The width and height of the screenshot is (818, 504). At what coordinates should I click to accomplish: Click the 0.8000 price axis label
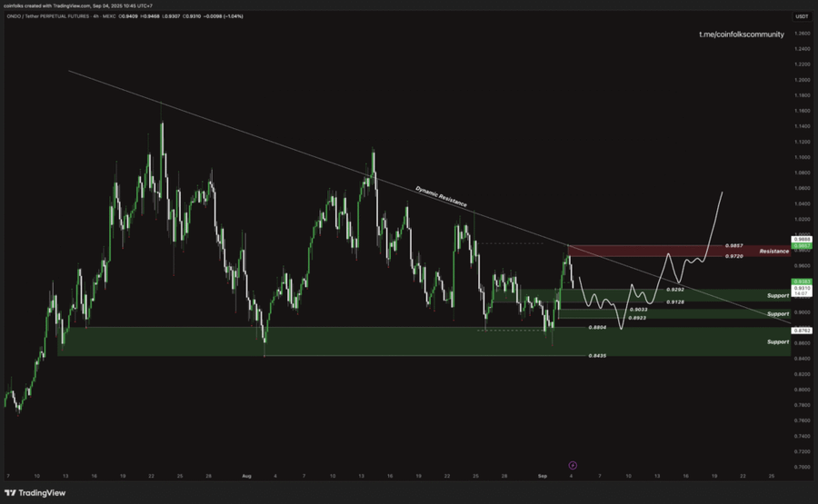pyautogui.click(x=802, y=390)
